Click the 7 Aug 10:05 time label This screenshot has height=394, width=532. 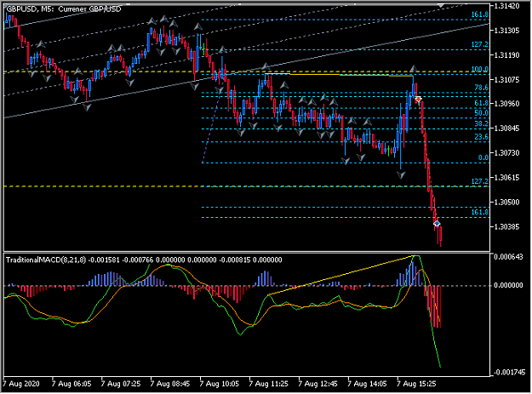[219, 384]
